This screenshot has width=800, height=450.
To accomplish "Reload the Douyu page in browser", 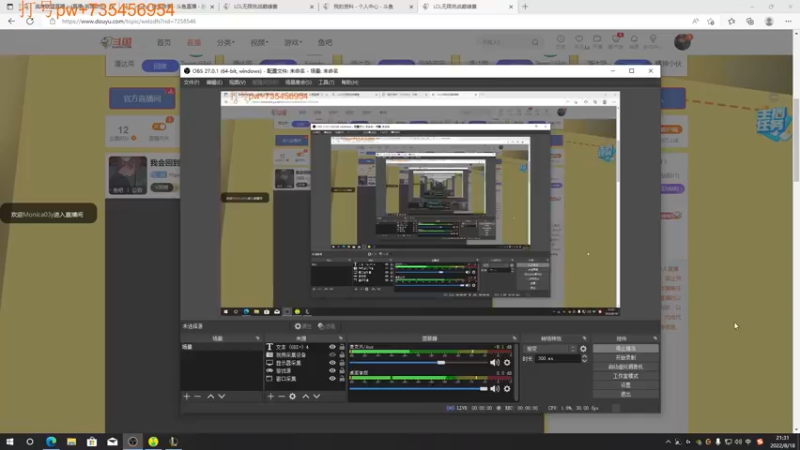I will tap(30, 21).
